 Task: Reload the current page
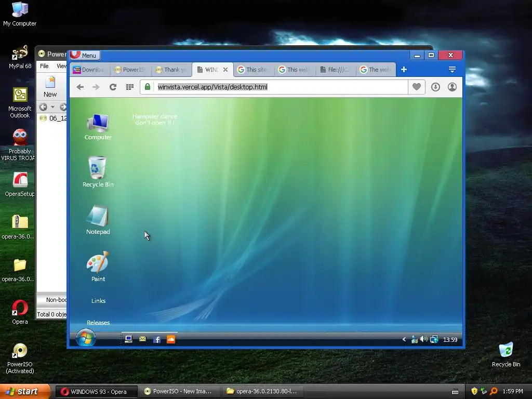click(x=113, y=87)
